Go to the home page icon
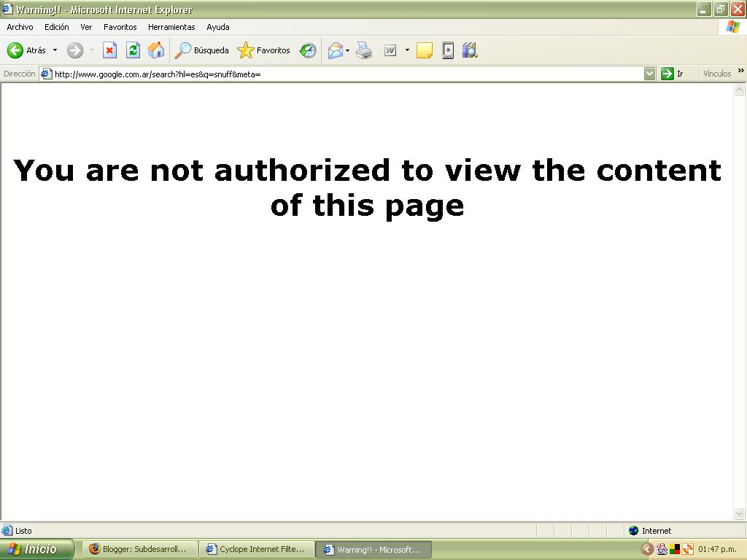 pos(156,50)
